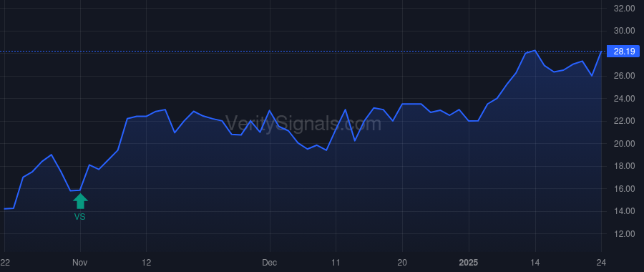Click the 22.00 price axis label

[x=624, y=121]
